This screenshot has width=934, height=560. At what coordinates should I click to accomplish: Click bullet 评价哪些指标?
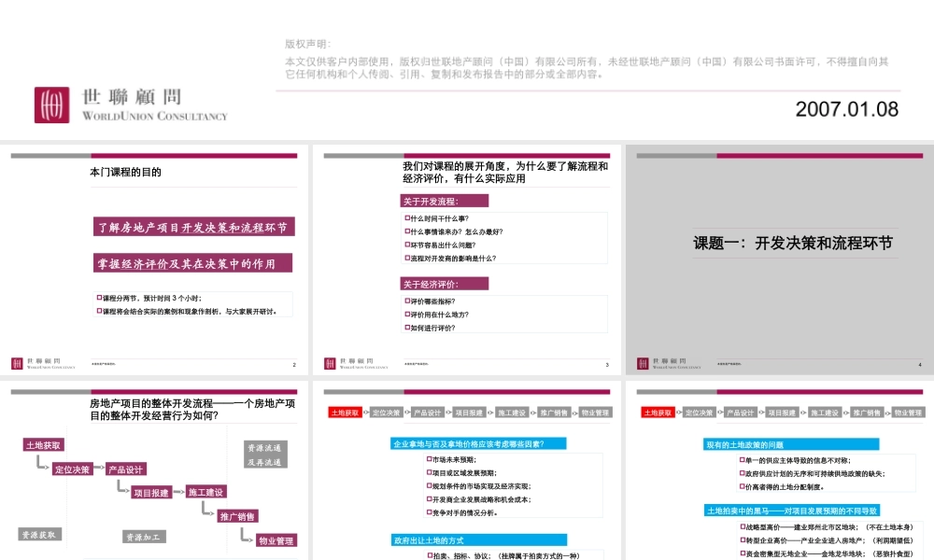coord(430,301)
